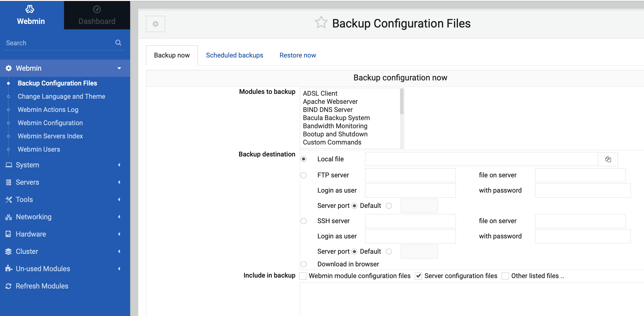Open Webmin Servers Index
This screenshot has height=316, width=644.
pos(50,136)
